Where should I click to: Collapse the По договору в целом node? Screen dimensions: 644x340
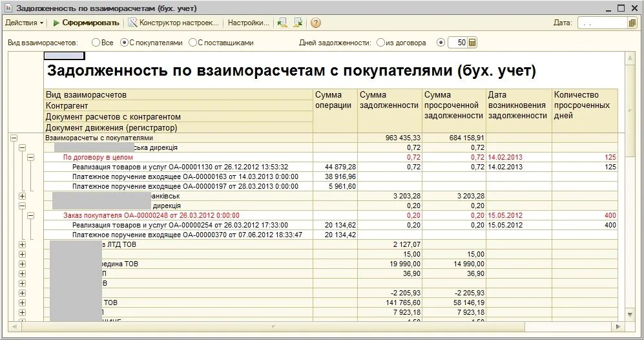[30, 158]
